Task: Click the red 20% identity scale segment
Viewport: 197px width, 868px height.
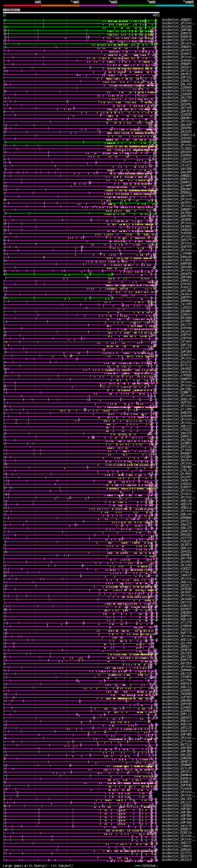Action: point(22,6)
